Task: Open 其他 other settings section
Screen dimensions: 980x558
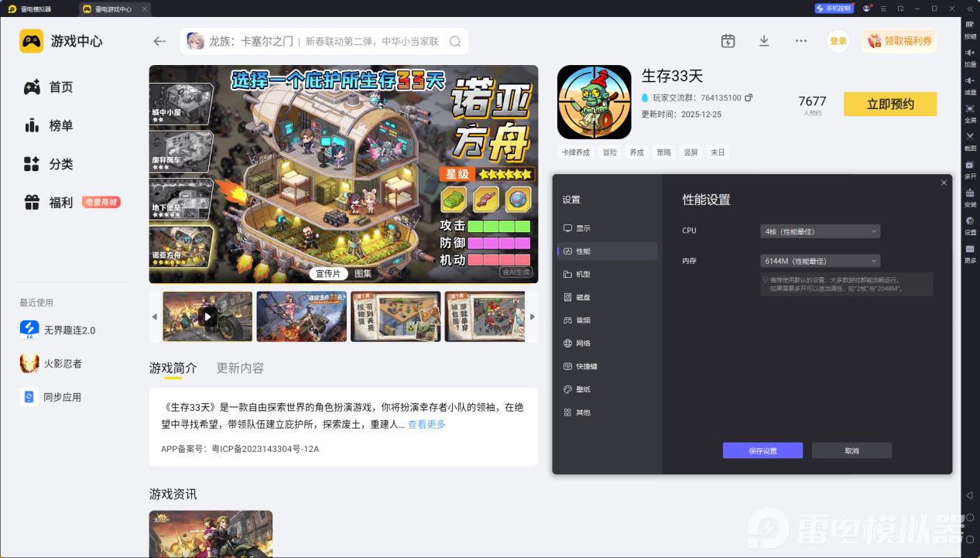Action: tap(607, 413)
